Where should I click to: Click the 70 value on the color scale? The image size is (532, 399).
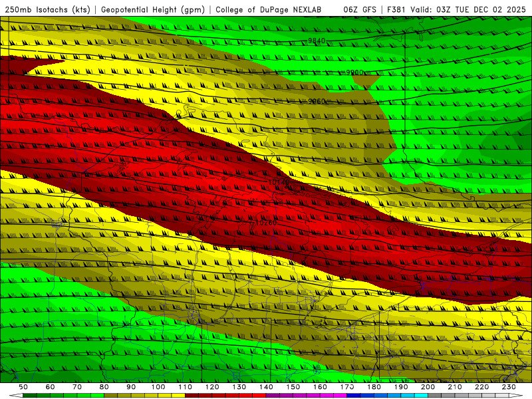pos(77,387)
